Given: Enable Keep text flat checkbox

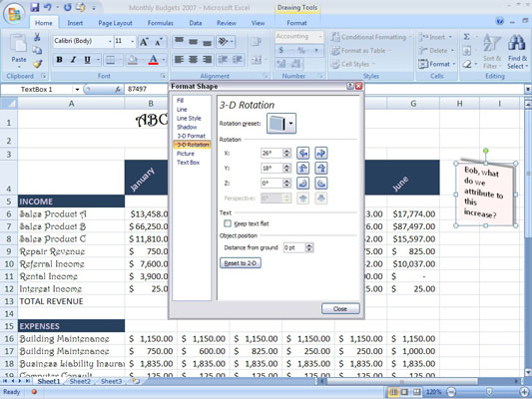Looking at the screenshot, I should [228, 223].
